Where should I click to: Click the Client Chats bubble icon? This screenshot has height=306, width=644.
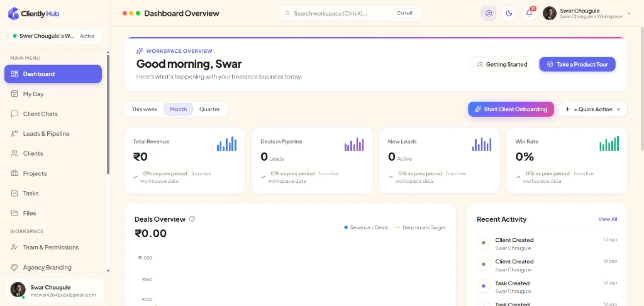[x=14, y=114]
